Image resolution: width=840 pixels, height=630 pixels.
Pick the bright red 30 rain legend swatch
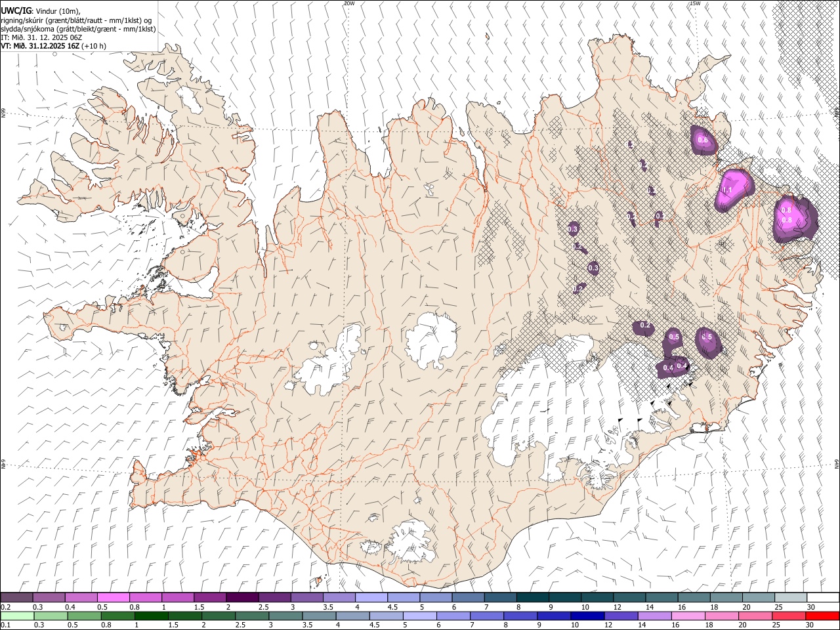tap(823, 616)
